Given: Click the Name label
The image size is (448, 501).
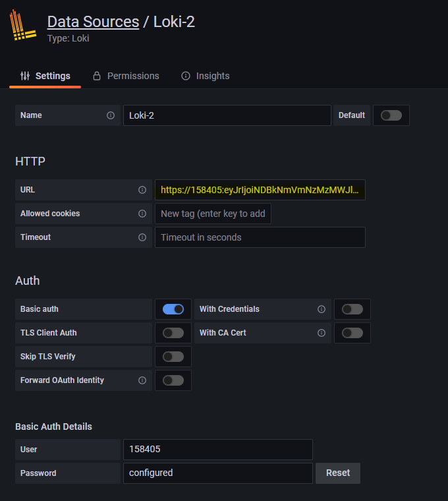Looking at the screenshot, I should coord(31,115).
